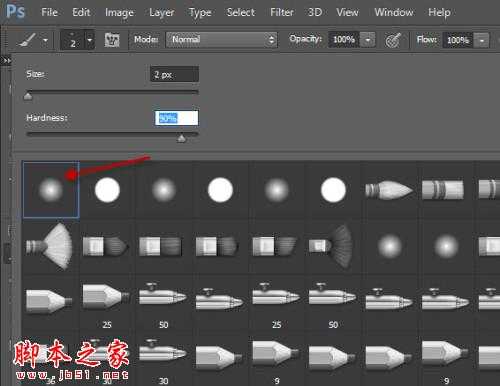Open the View menu

pyautogui.click(x=347, y=12)
